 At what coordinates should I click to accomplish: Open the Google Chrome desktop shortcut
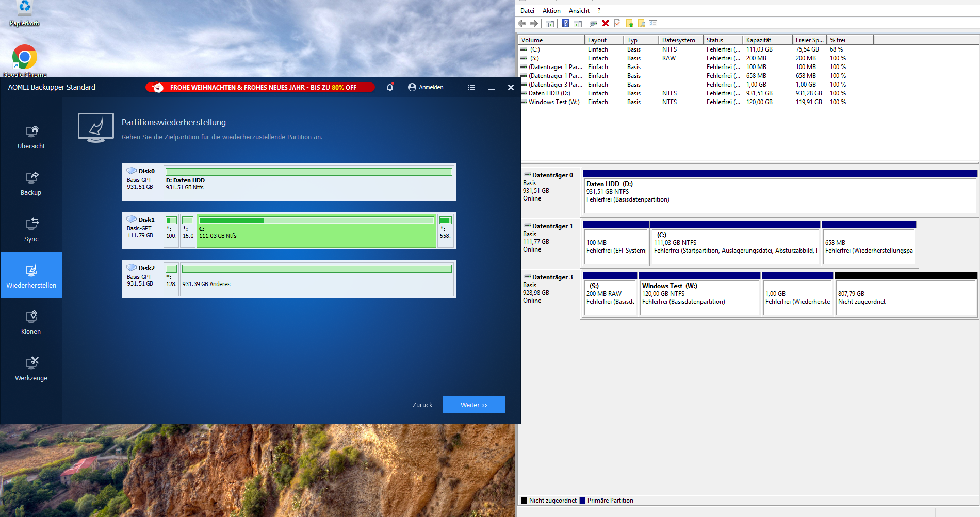(24, 61)
